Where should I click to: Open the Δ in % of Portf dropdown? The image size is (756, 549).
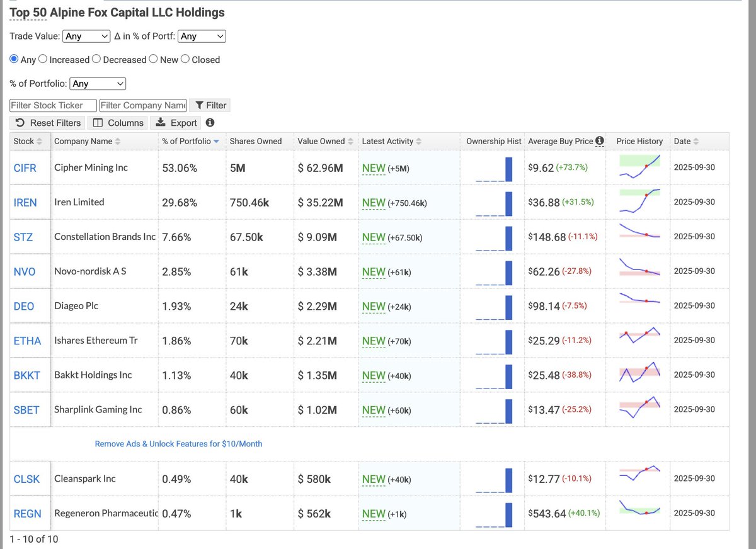[x=202, y=37]
